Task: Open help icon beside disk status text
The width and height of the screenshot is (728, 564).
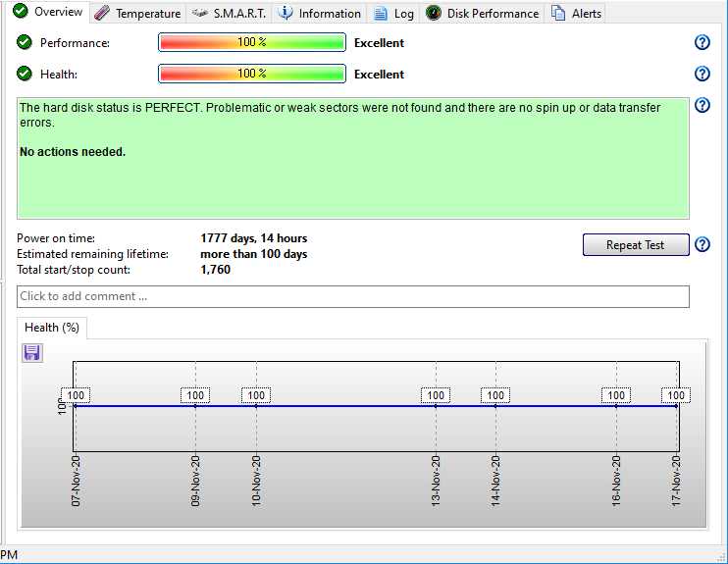Action: (702, 105)
